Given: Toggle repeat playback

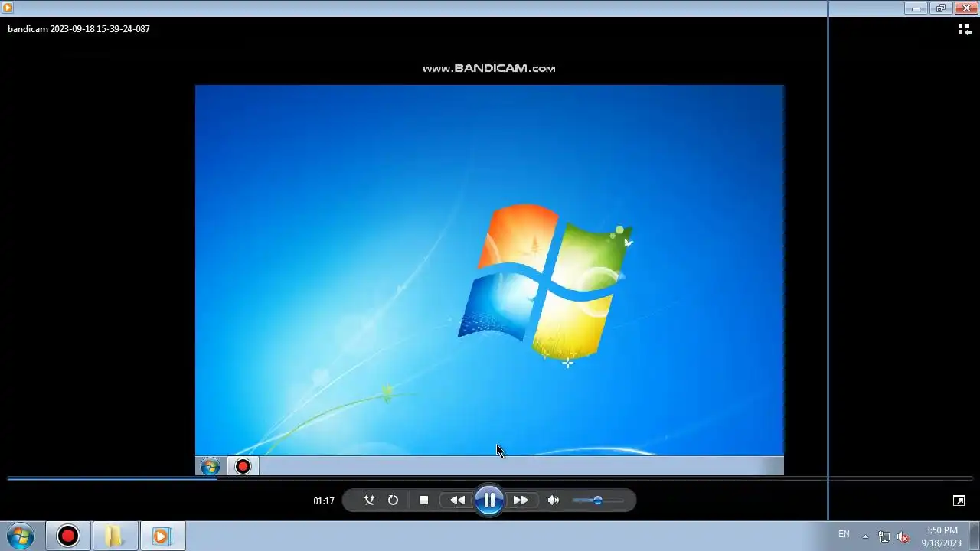Looking at the screenshot, I should click(x=393, y=500).
